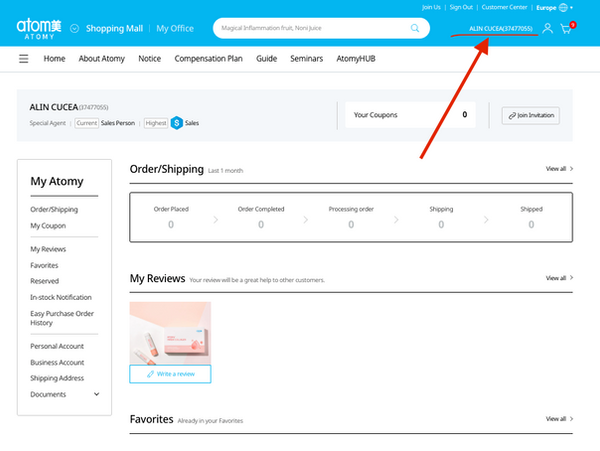Switch to My Office tab
Viewport: 600px width, 451px height.
coord(175,28)
